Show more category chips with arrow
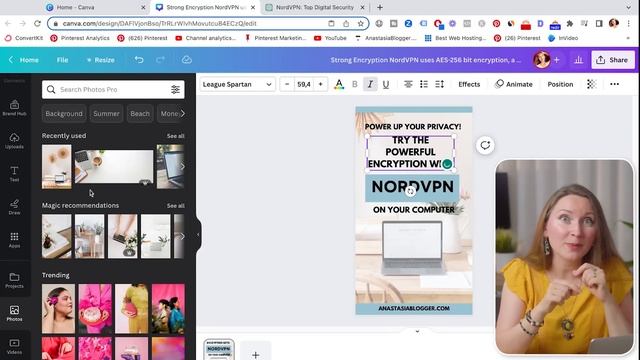The image size is (640, 360). 182,113
